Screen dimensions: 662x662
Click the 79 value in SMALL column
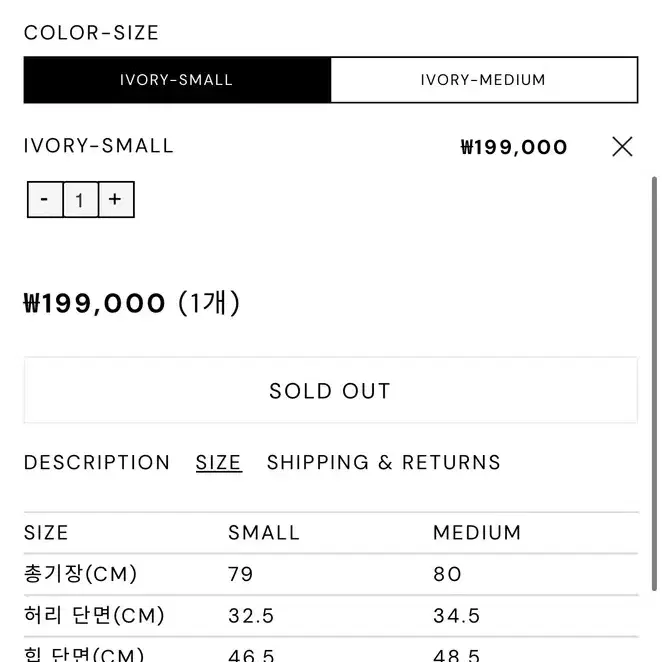241,574
